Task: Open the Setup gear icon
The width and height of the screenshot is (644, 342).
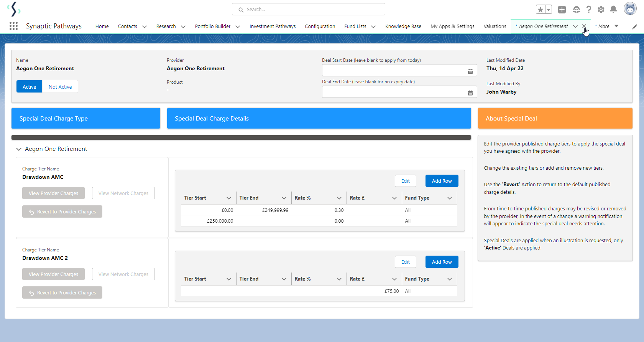Action: [601, 10]
